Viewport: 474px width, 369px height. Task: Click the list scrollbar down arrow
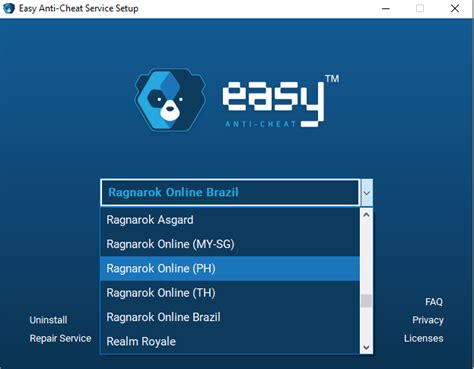click(366, 348)
